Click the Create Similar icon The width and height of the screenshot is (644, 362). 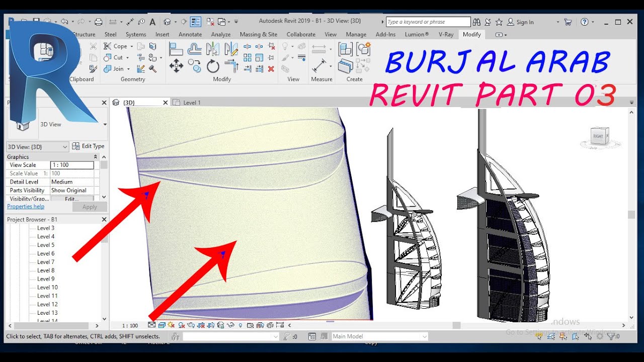coord(363,65)
